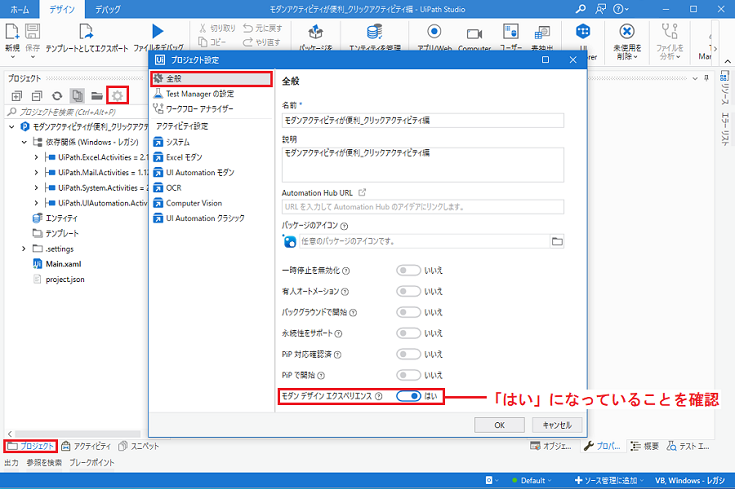
Task: Toggle 有人オートメーション switch
Action: pos(408,291)
